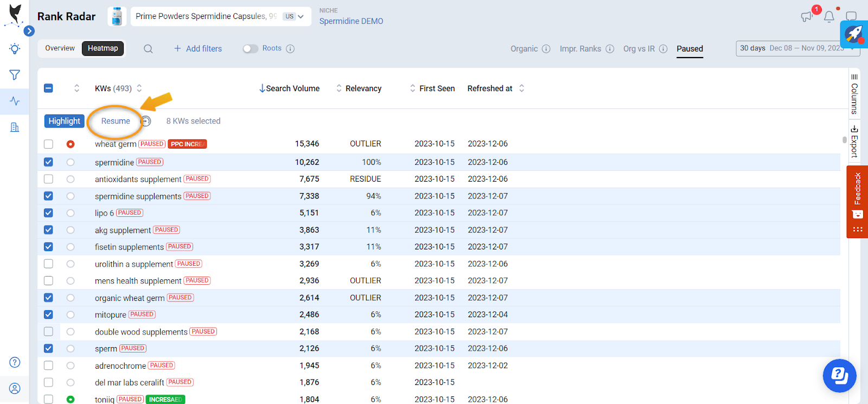
Task: Switch to the Heatmap tab
Action: pyautogui.click(x=103, y=48)
